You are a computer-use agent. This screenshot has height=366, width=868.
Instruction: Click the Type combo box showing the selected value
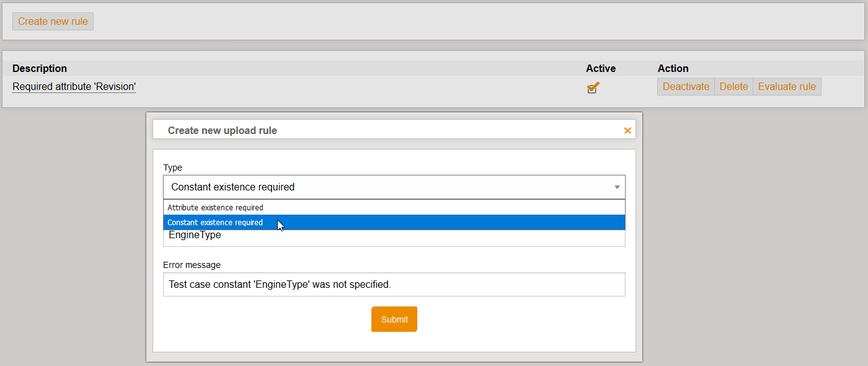tap(384, 187)
